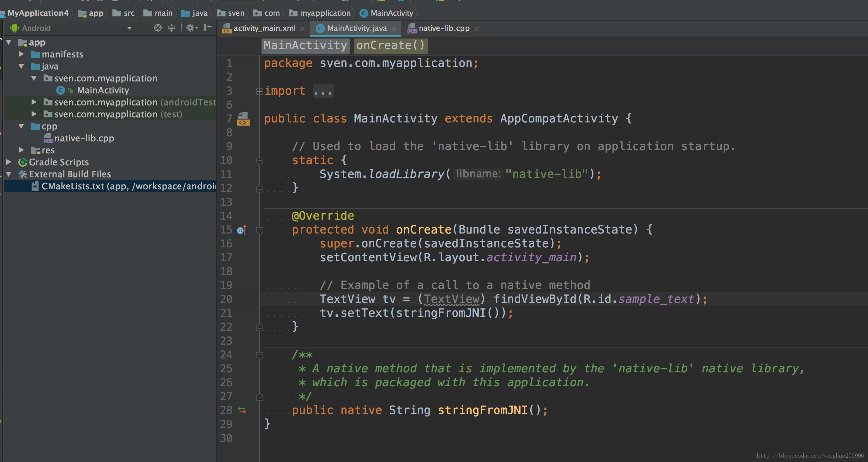Click the related XML file gutter icon
This screenshot has height=462, width=868.
(243, 119)
